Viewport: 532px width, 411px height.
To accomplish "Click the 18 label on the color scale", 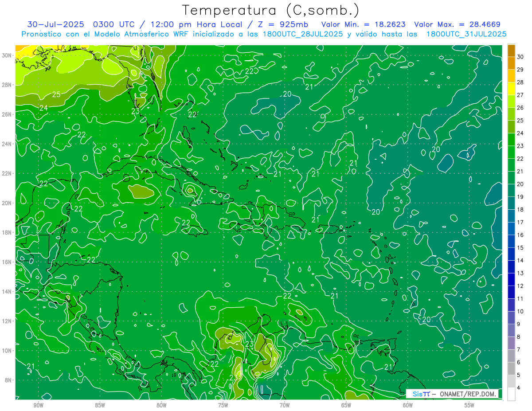I will pyautogui.click(x=520, y=210).
